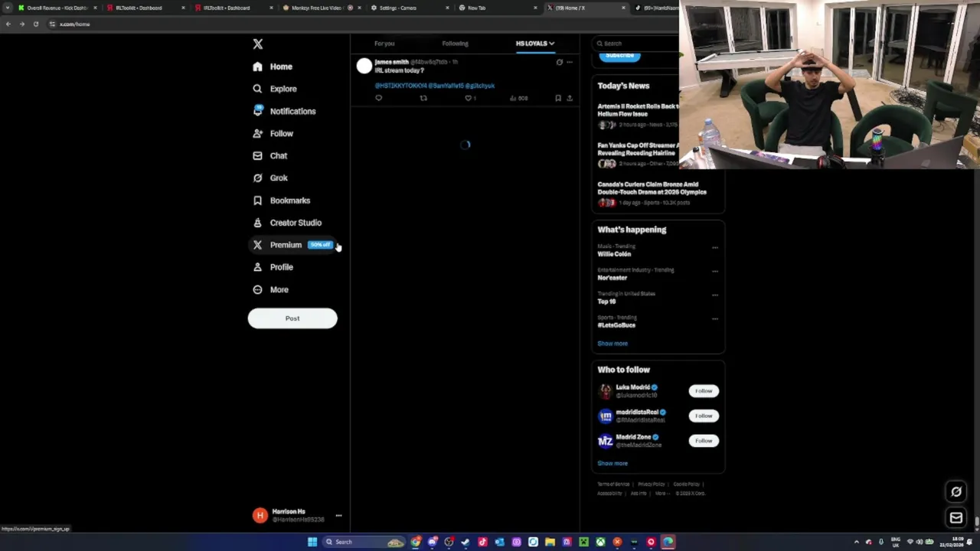
Task: Click into the X Search field
Action: (635, 44)
